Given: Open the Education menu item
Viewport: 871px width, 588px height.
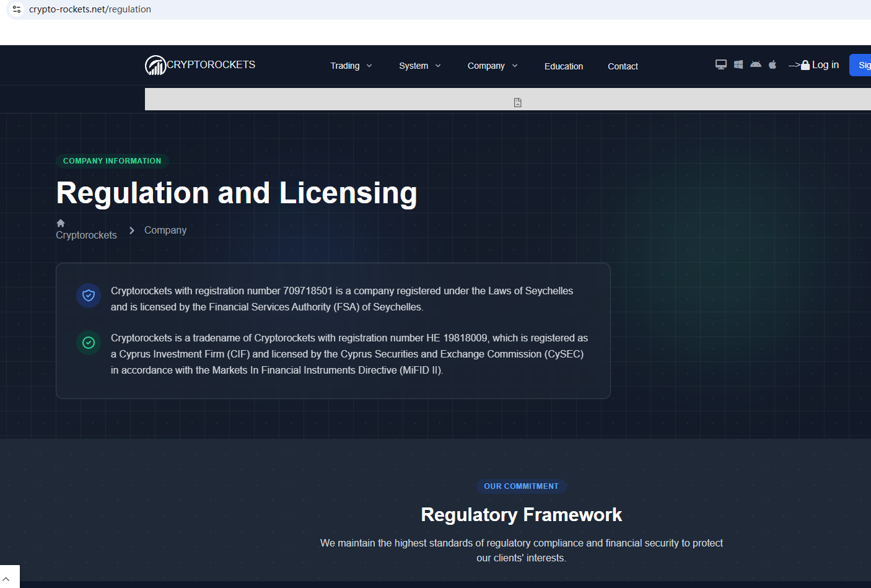Looking at the screenshot, I should click(x=563, y=66).
